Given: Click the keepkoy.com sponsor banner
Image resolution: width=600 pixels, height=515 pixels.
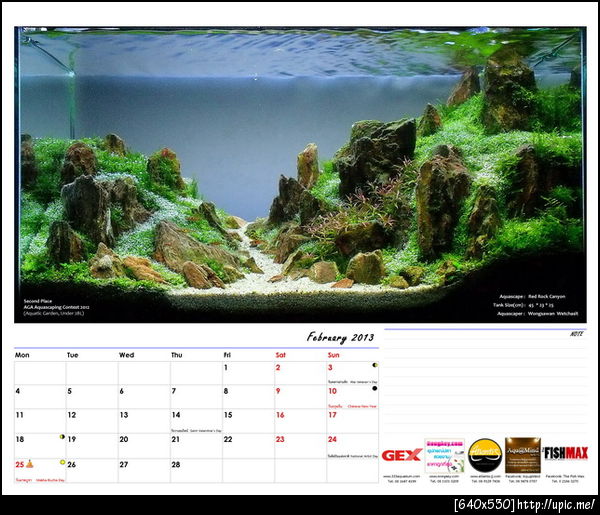Looking at the screenshot, I should coord(445,455).
